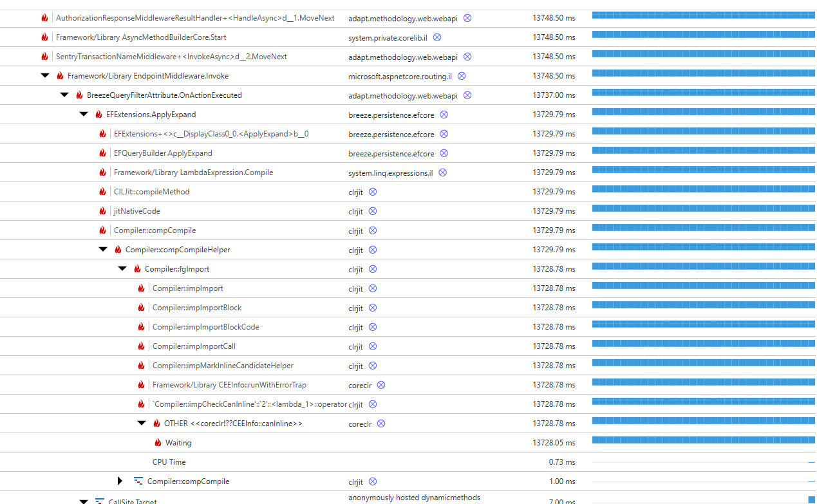Click the 0.73 ms CPU Time value

pyautogui.click(x=562, y=462)
